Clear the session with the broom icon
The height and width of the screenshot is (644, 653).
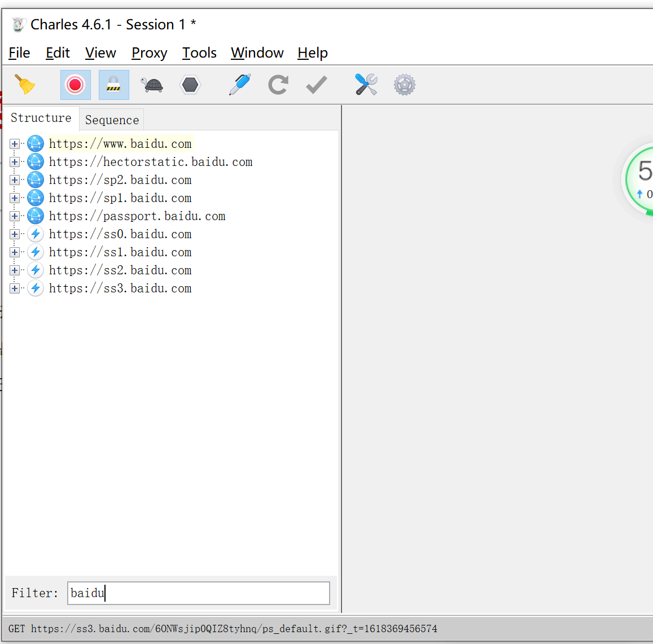click(25, 85)
